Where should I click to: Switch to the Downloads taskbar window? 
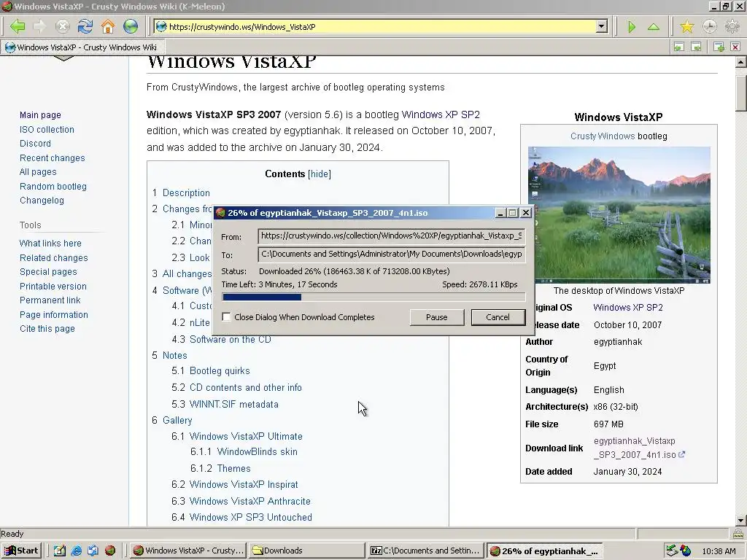[307, 551]
